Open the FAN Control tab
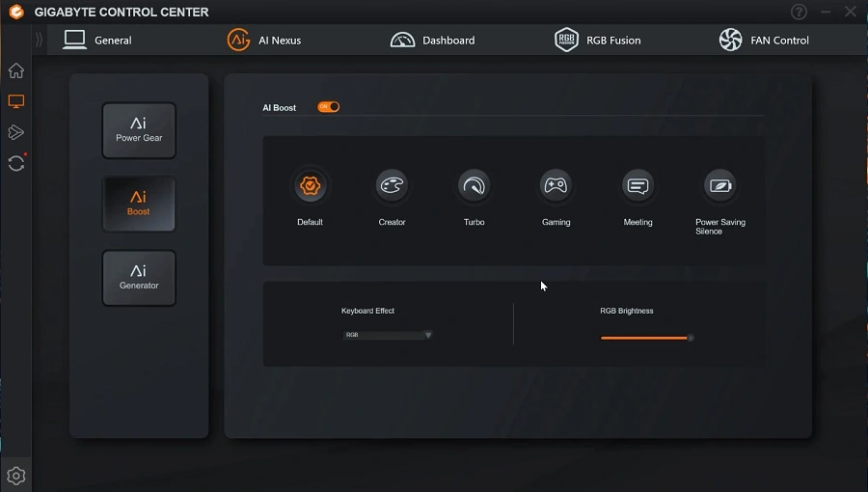 click(x=764, y=40)
